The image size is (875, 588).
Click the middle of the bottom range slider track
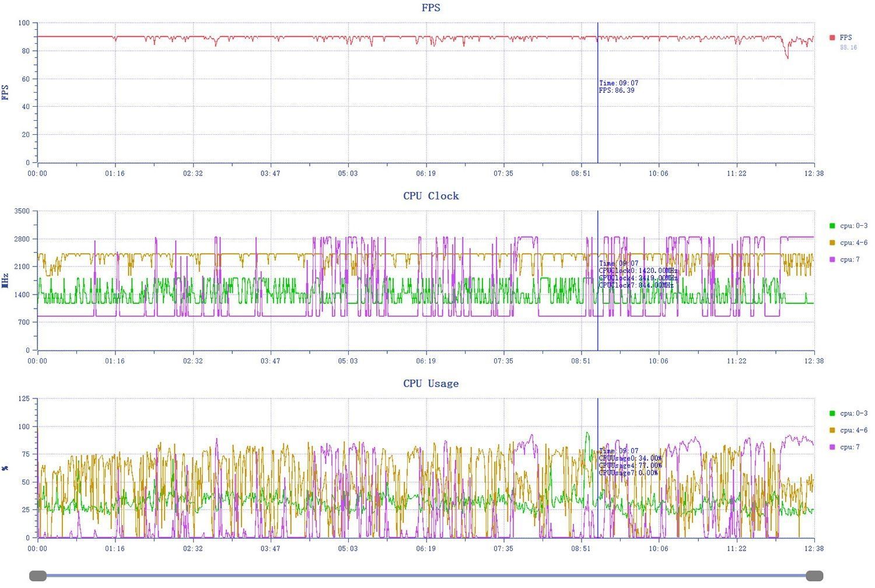426,576
